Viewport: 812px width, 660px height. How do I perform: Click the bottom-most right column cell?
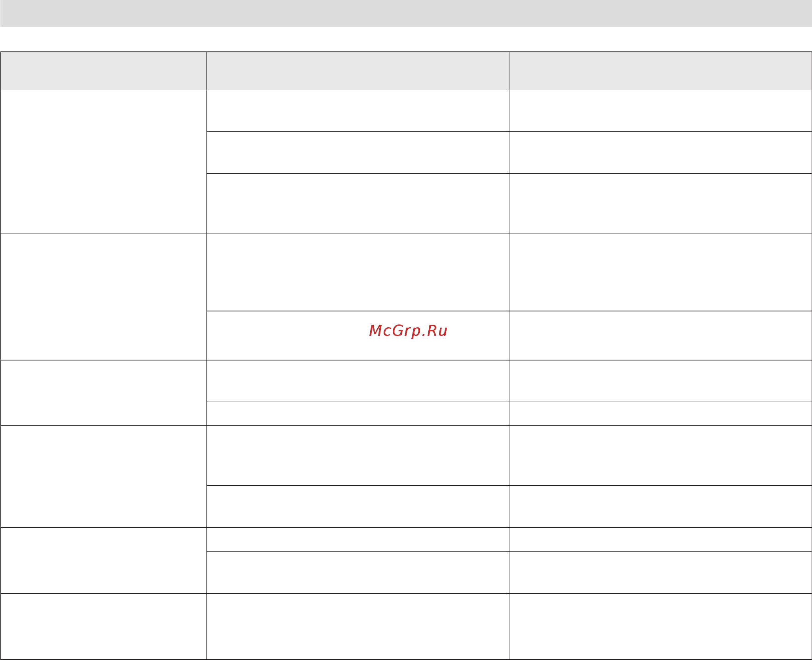click(660, 626)
